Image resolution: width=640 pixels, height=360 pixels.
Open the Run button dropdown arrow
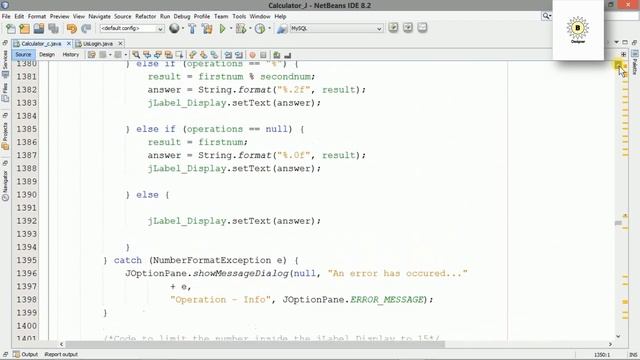pyautogui.click(x=231, y=29)
